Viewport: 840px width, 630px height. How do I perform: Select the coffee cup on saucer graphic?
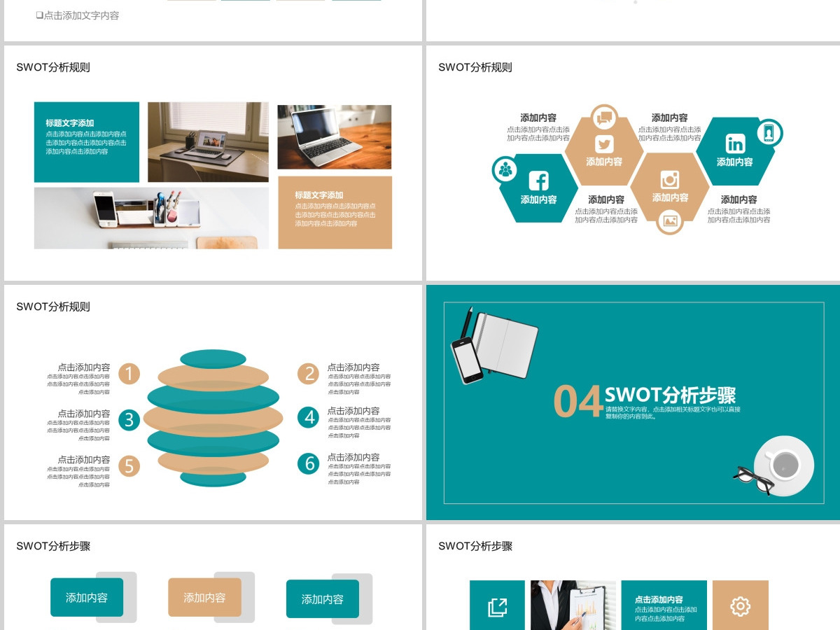[785, 465]
